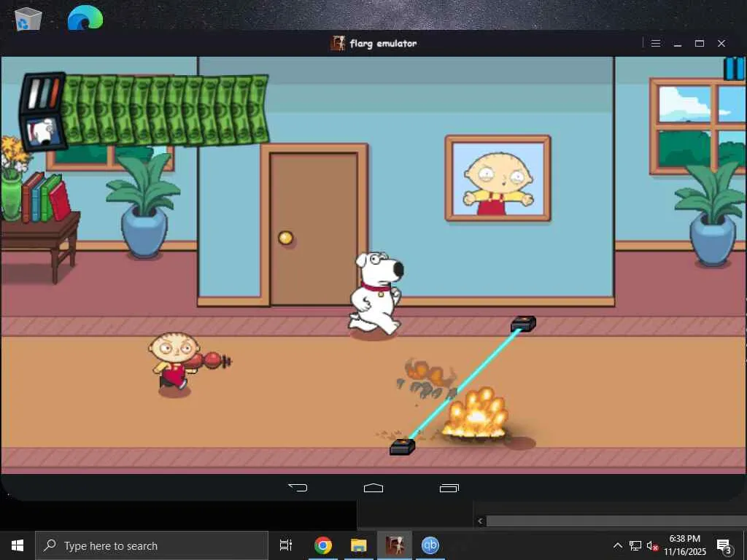Select the flarg emulator taskbar icon
The height and width of the screenshot is (560, 747).
coord(395,545)
